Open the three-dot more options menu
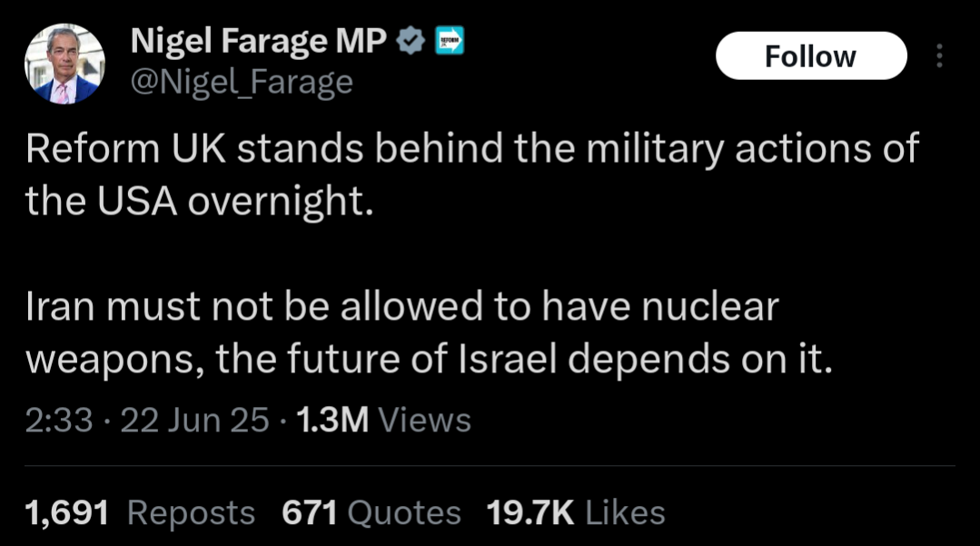The image size is (980, 546). 939,55
